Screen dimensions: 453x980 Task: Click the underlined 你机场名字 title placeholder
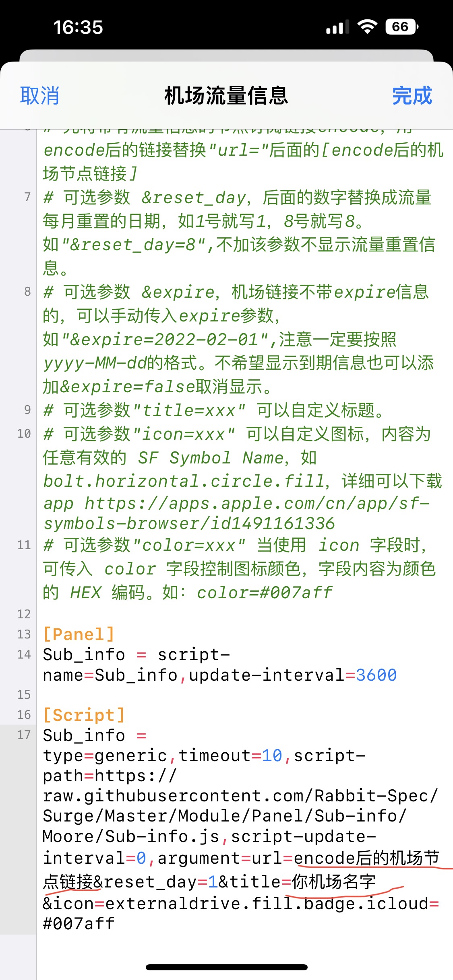(334, 882)
